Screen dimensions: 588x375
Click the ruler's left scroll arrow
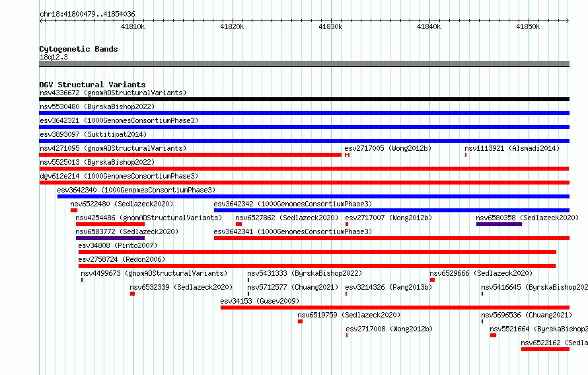point(41,21)
